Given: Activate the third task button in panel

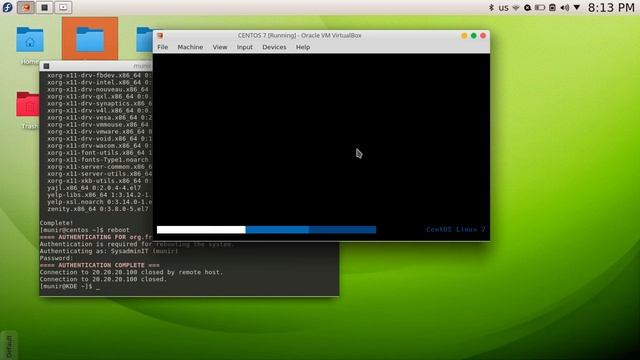Looking at the screenshot, I should [x=63, y=7].
